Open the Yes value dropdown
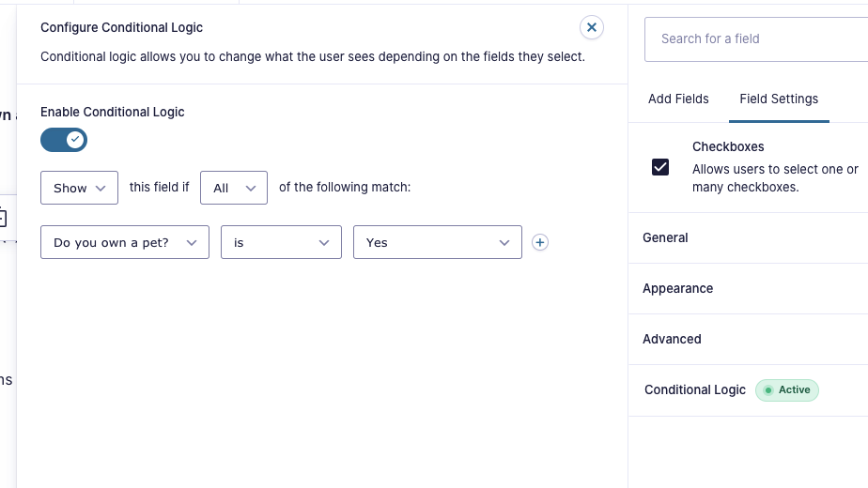 437,242
